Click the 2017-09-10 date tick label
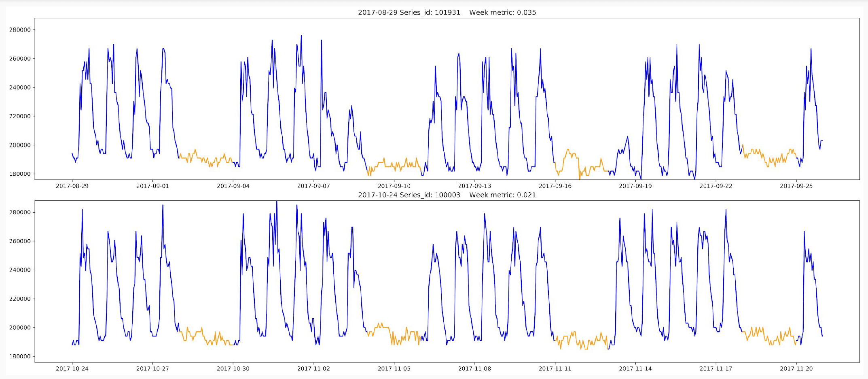 tap(394, 186)
